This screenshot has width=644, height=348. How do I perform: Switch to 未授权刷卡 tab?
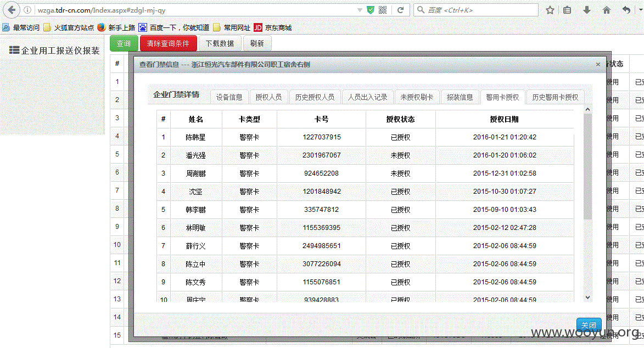click(417, 97)
